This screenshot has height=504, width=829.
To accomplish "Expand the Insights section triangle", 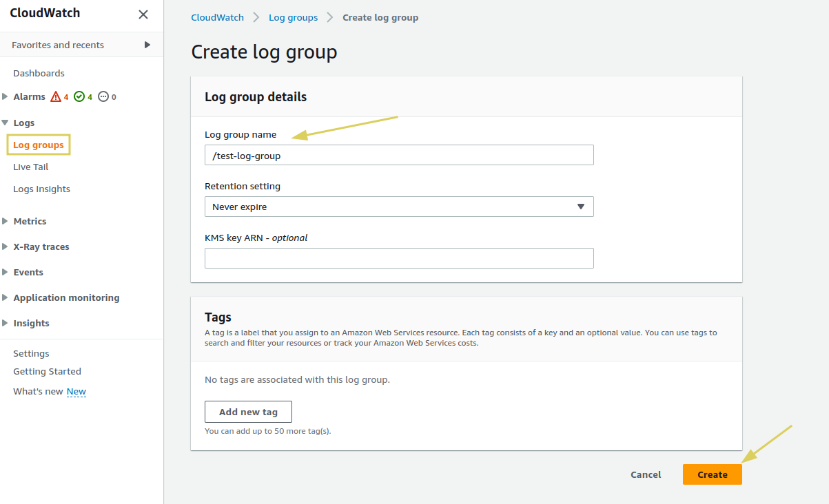I will click(x=5, y=323).
